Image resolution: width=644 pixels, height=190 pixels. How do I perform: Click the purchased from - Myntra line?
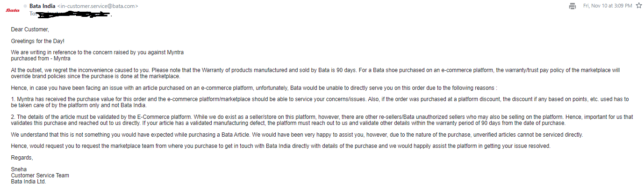tap(41, 58)
